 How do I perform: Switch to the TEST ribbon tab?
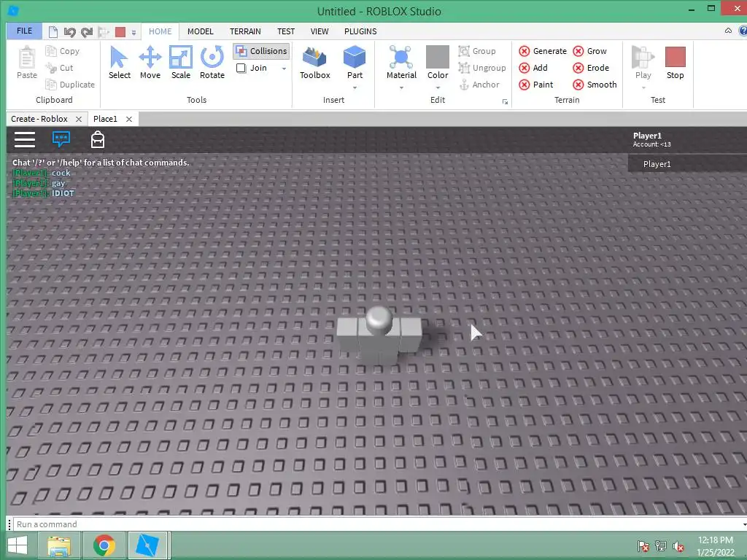[286, 31]
